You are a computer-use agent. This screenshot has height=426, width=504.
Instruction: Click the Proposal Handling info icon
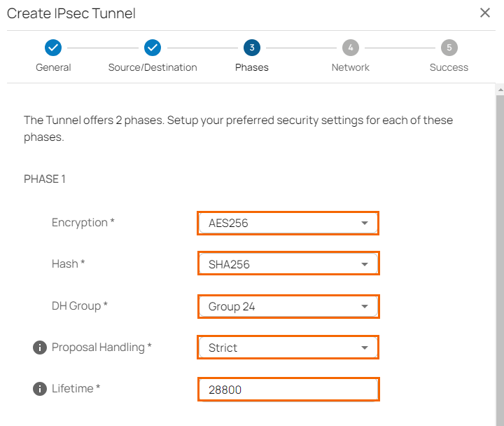40,348
